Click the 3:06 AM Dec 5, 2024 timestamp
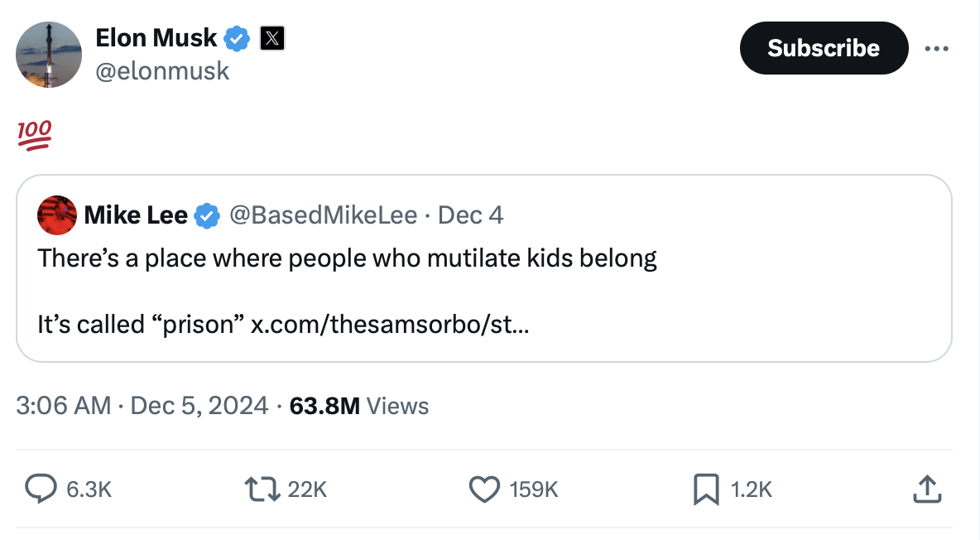The image size is (980, 540). pos(142,406)
